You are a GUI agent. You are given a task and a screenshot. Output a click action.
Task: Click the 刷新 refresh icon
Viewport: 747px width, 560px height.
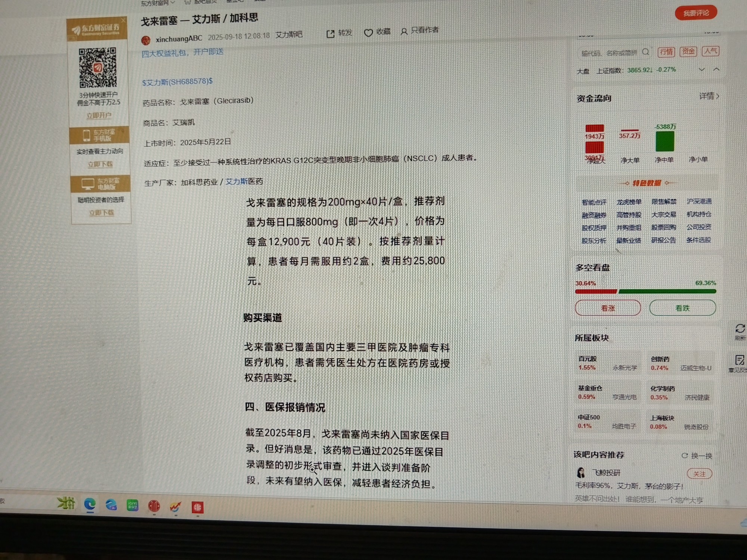coord(740,329)
